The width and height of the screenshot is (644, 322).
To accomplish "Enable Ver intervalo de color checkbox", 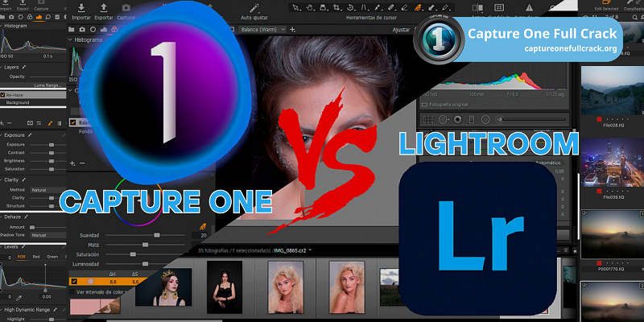I will coord(72,292).
